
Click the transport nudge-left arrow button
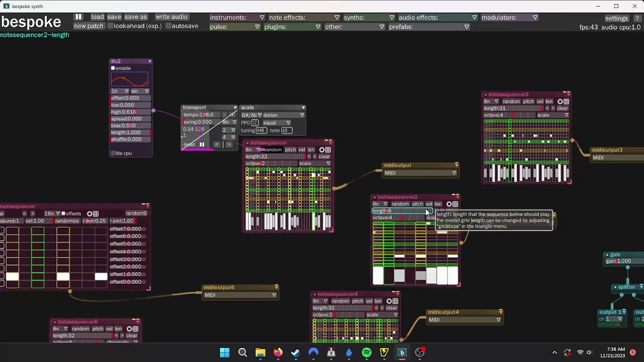point(217,145)
